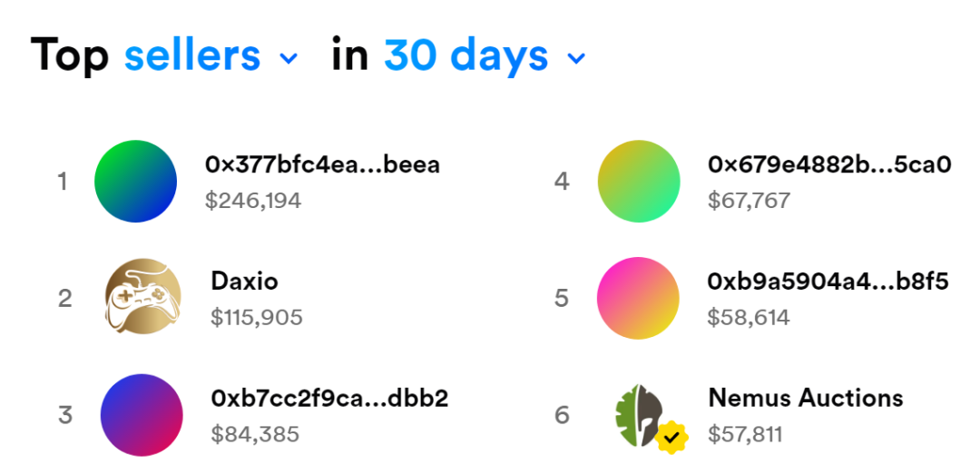Go to the Nemus Auctions name link
This screenshot has width=980, height=465.
click(x=805, y=398)
